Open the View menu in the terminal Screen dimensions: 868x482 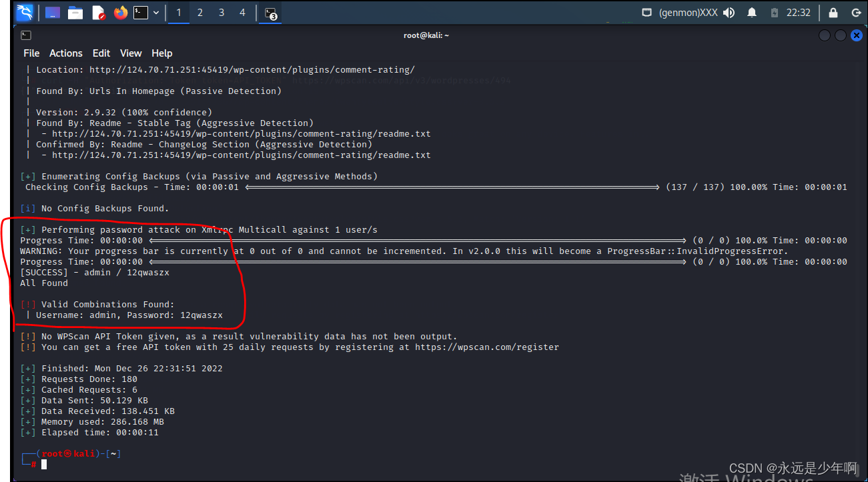[x=131, y=53]
